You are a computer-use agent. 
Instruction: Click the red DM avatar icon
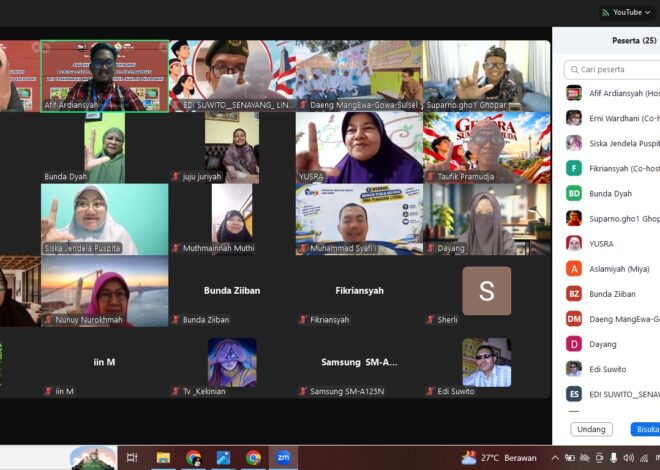[574, 319]
